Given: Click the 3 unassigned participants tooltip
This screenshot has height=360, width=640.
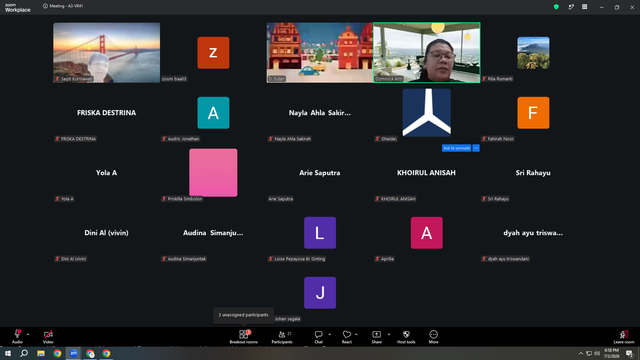Looking at the screenshot, I should click(x=243, y=315).
